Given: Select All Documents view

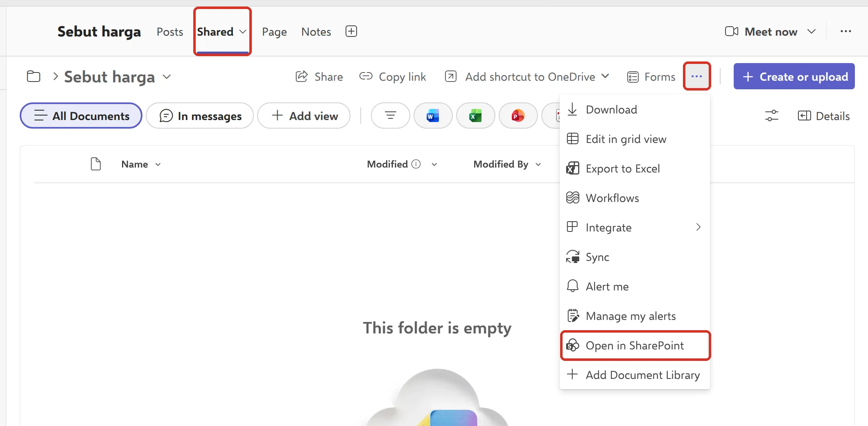Looking at the screenshot, I should click(x=81, y=116).
